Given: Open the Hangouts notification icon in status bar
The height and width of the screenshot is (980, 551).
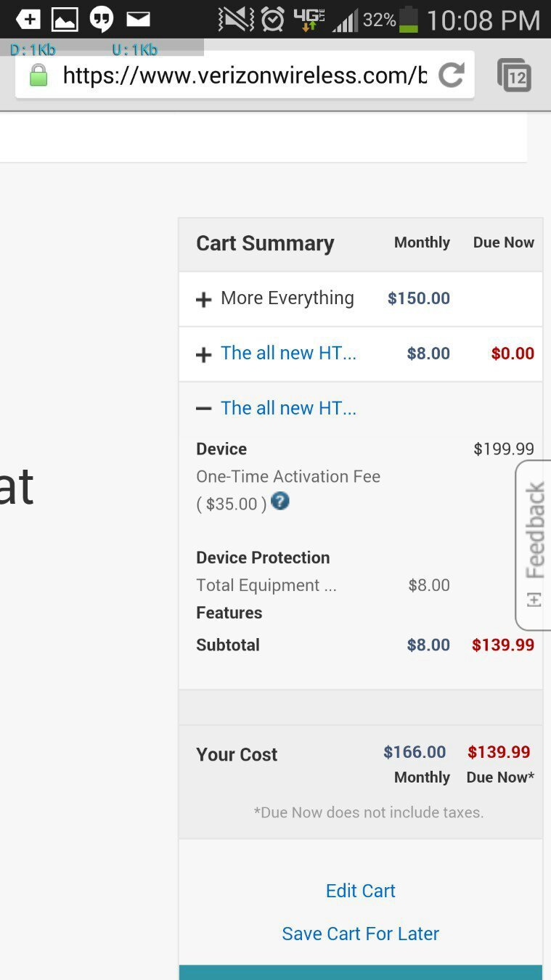Looking at the screenshot, I should click(x=102, y=20).
